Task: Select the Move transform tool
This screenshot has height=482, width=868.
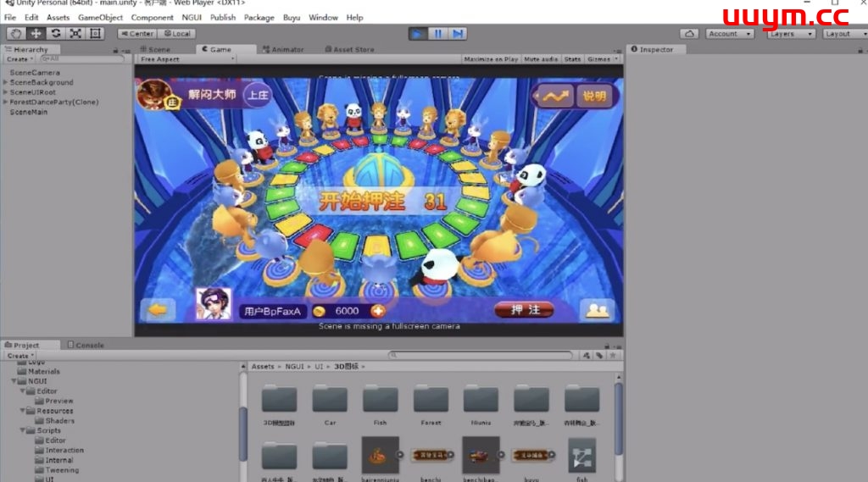Action: (36, 34)
